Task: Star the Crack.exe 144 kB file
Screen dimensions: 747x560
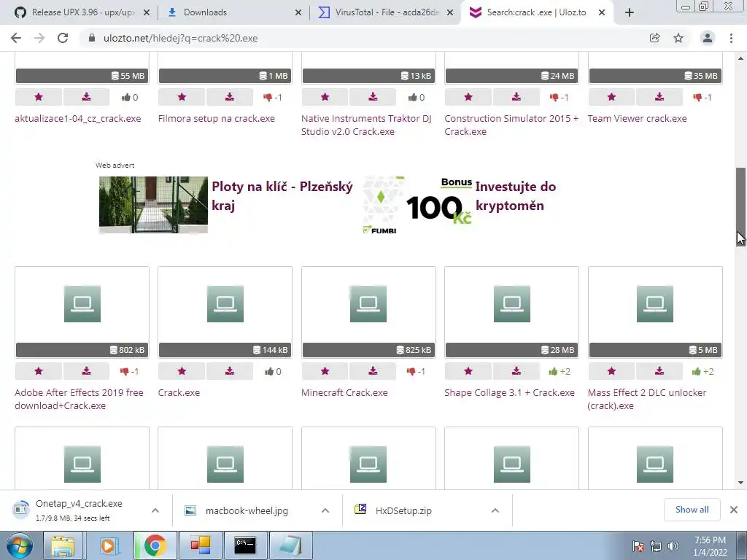Action: pyautogui.click(x=182, y=371)
